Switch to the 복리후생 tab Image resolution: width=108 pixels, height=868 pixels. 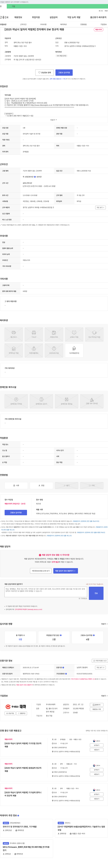tap(63, 24)
